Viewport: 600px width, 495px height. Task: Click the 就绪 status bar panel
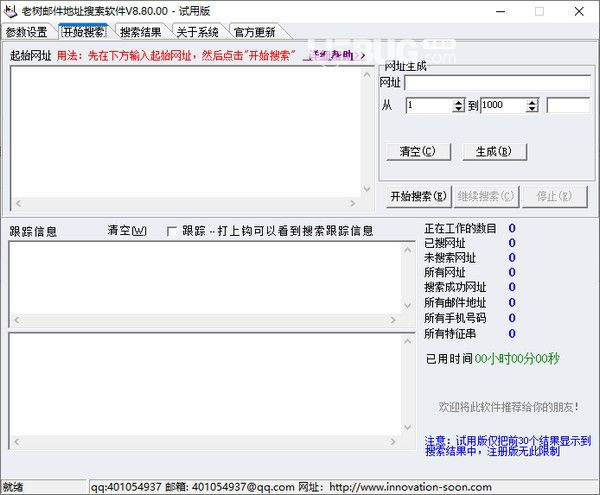[x=44, y=487]
